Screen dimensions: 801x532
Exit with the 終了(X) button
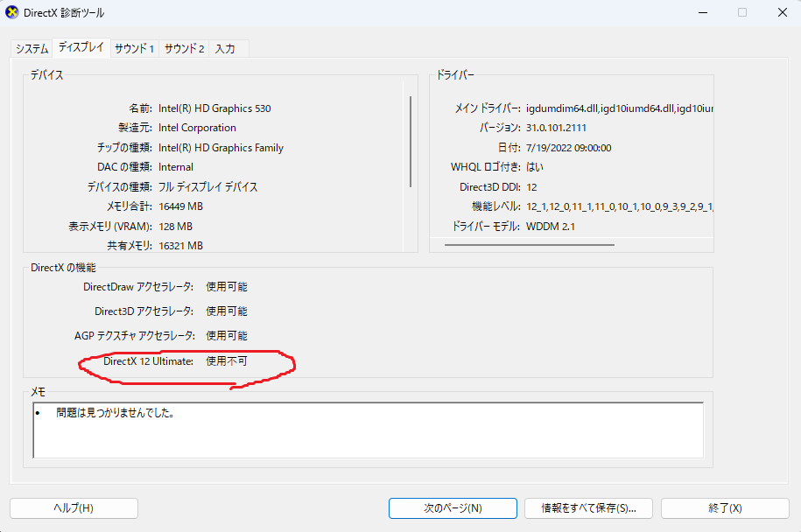coord(725,508)
